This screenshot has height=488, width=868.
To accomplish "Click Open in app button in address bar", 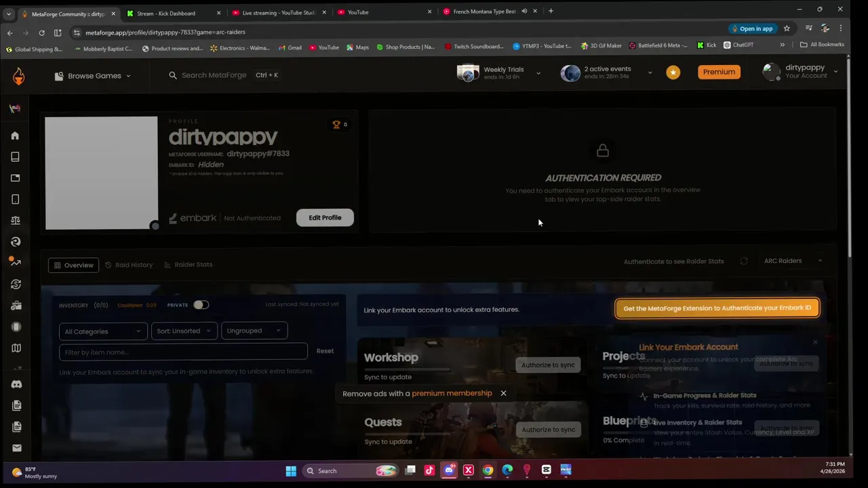I will [752, 28].
